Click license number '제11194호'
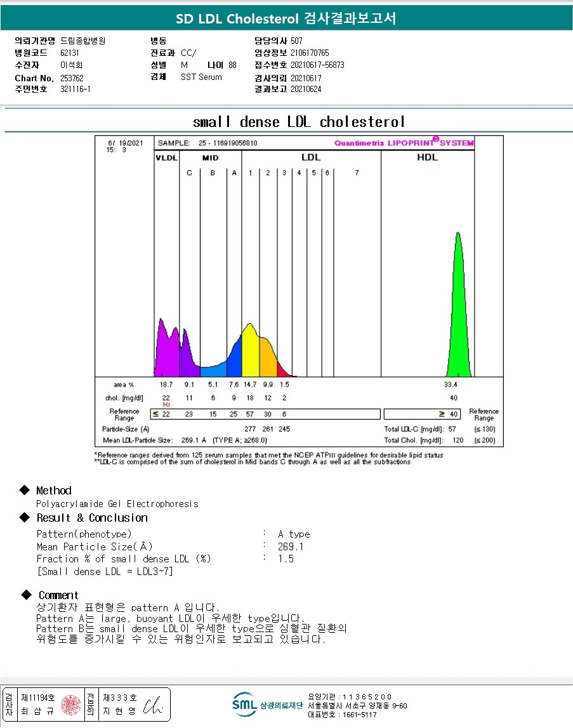This screenshot has width=573, height=728. (x=38, y=698)
